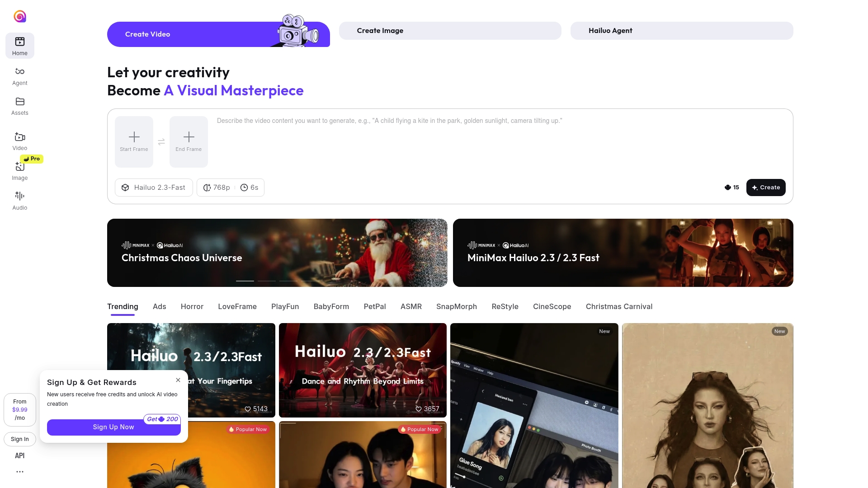This screenshot has width=868, height=488.
Task: Open the MiniMax Hailuo 2.3 / 2.3 Fast banner
Action: (623, 253)
